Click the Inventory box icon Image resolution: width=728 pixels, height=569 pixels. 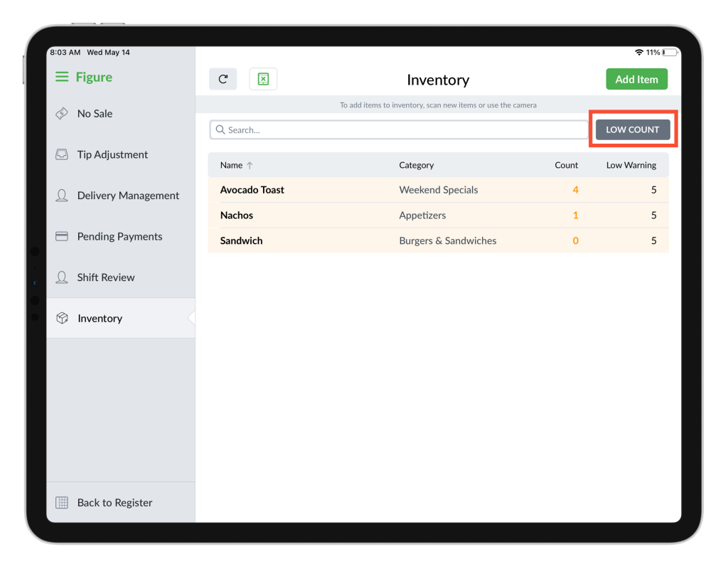[x=63, y=318]
